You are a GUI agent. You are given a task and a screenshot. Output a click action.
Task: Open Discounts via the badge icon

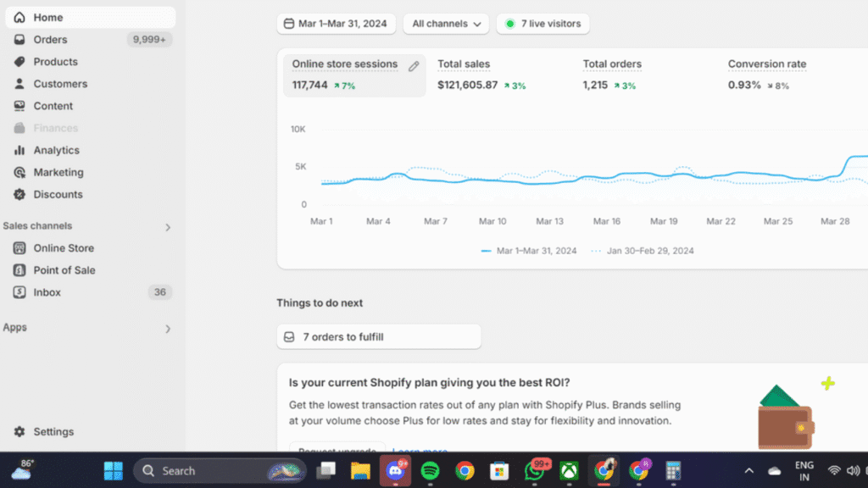tap(19, 194)
